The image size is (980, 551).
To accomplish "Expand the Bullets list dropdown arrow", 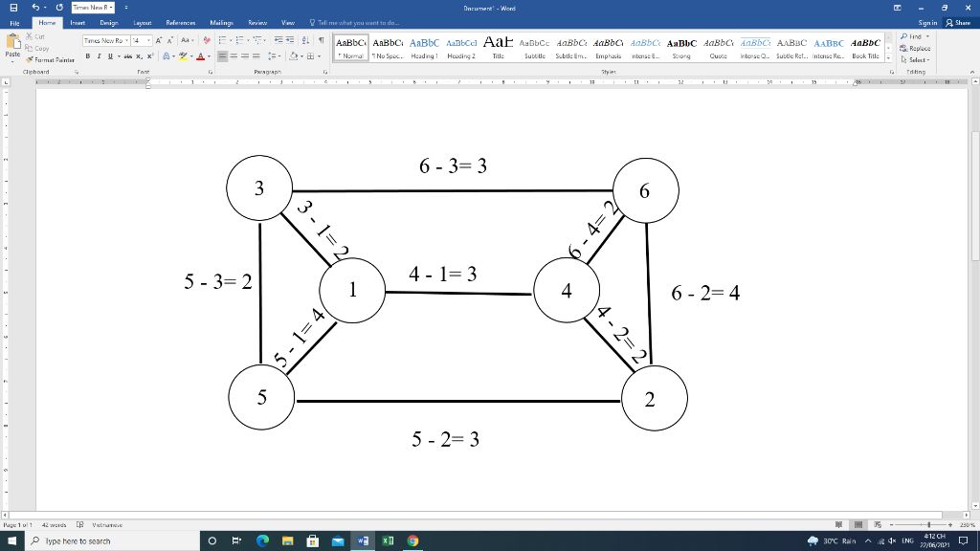I will click(x=231, y=40).
